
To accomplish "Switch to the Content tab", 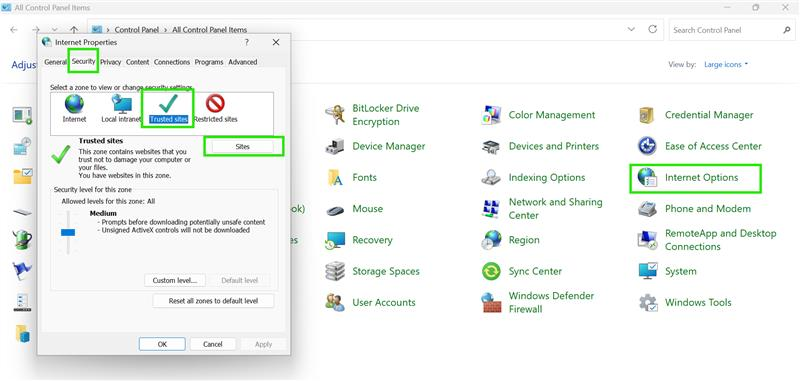I will 137,62.
